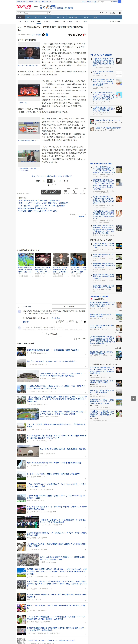Report the article via 記事に関する報告
This screenshot has width=138, height=644.
coord(23,194)
